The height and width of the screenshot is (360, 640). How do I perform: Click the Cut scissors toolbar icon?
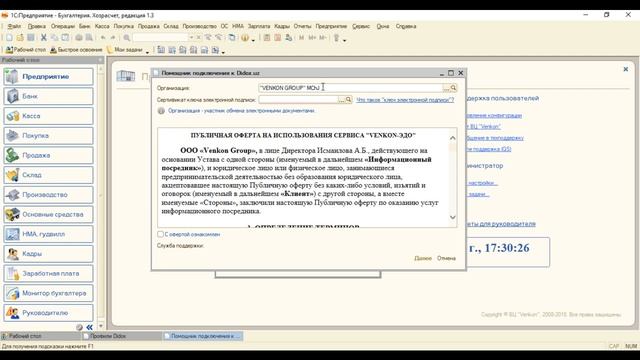(x=44, y=38)
